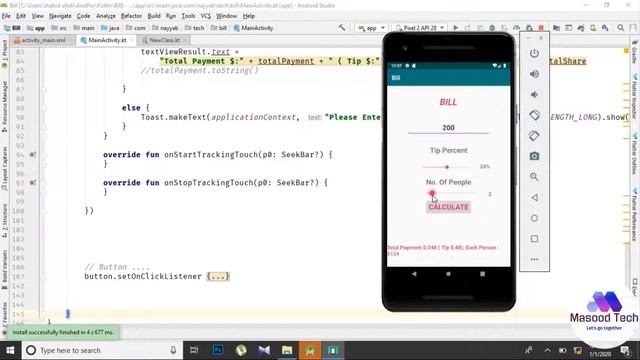The height and width of the screenshot is (360, 640).
Task: Open the Window menu
Action: pyautogui.click(x=227, y=16)
